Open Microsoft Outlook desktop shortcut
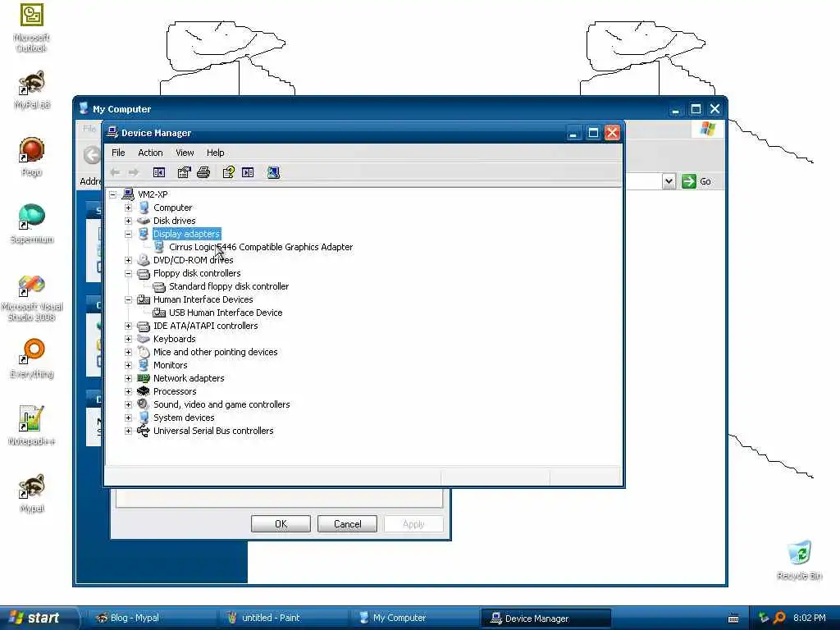 click(x=32, y=29)
